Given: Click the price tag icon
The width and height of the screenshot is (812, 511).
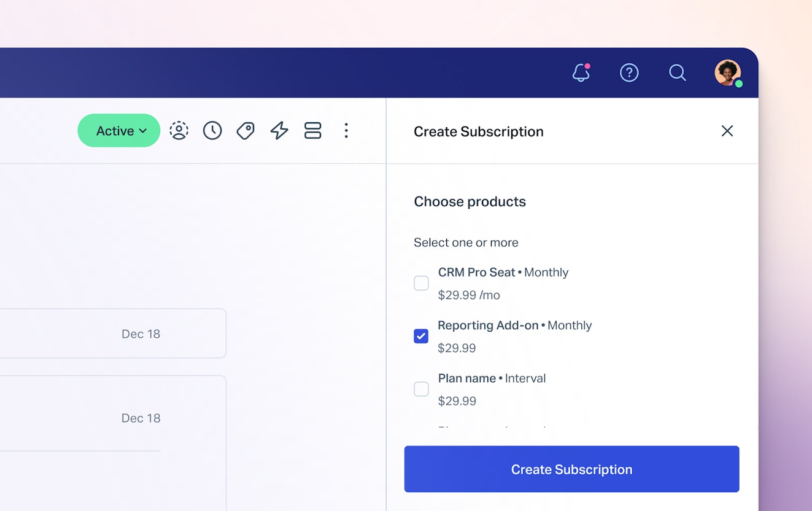Looking at the screenshot, I should (246, 131).
